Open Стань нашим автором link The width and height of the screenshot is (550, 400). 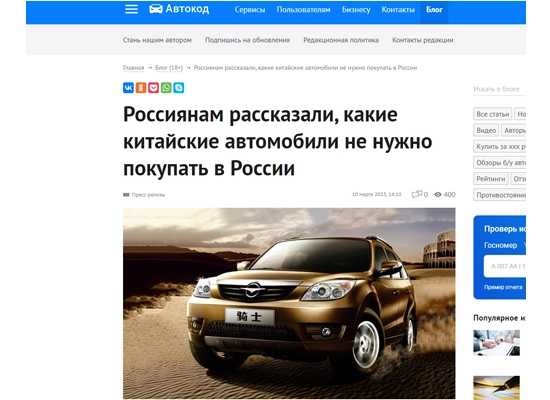157,40
